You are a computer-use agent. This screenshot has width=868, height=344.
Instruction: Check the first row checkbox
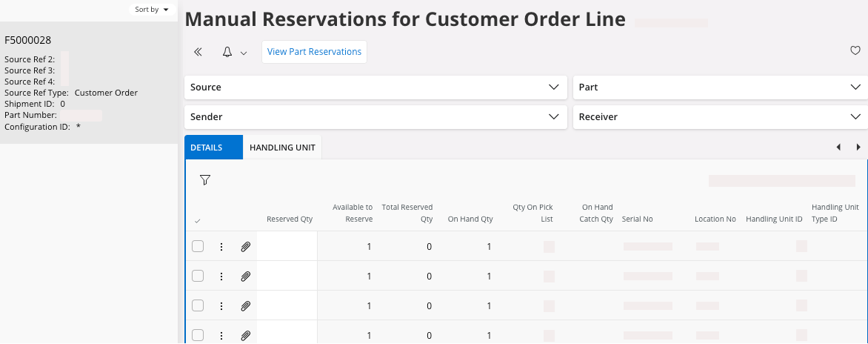coord(198,246)
